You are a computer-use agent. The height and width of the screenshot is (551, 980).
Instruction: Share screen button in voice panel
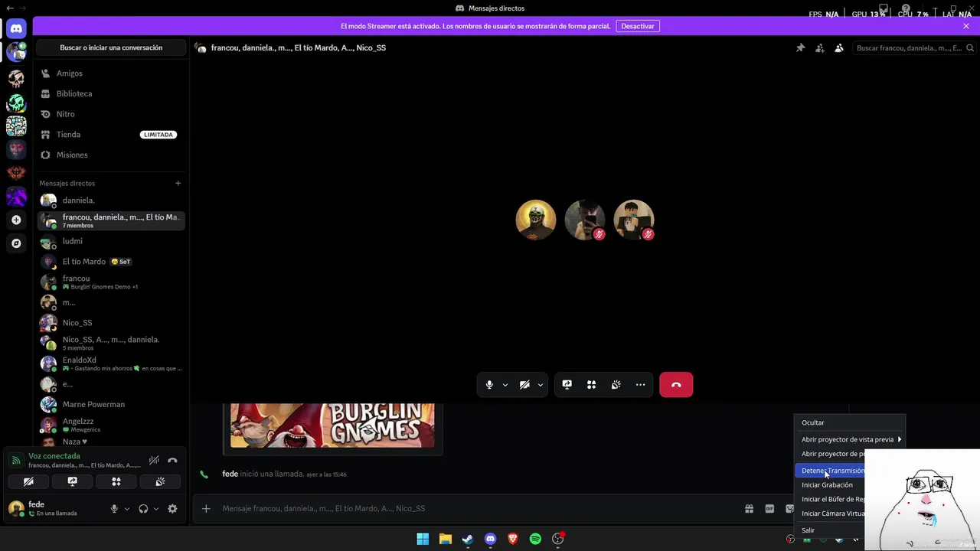click(72, 481)
